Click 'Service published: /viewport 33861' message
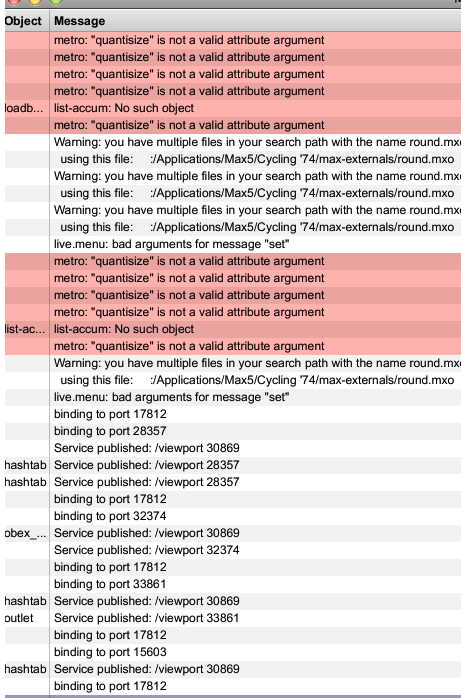Image resolution: width=461 pixels, height=698 pixels. tap(146, 618)
